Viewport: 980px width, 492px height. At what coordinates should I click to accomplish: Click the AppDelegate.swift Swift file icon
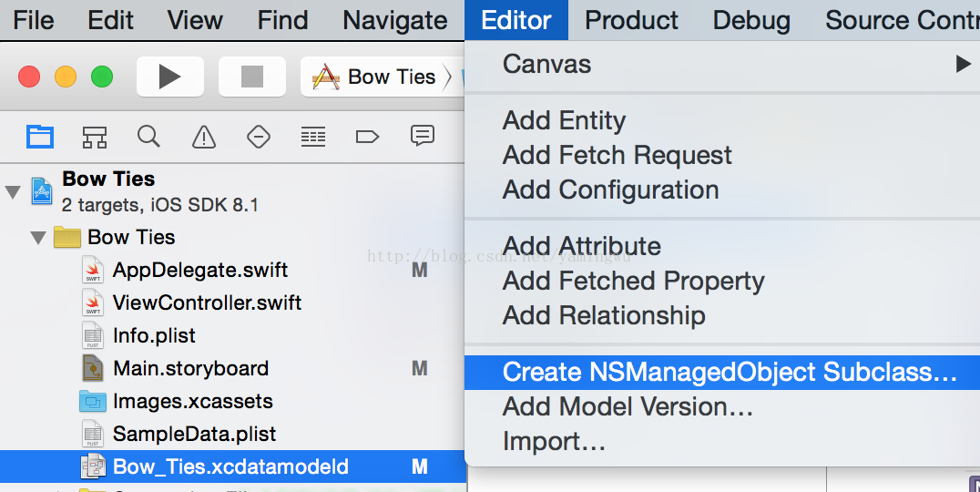coord(93,270)
